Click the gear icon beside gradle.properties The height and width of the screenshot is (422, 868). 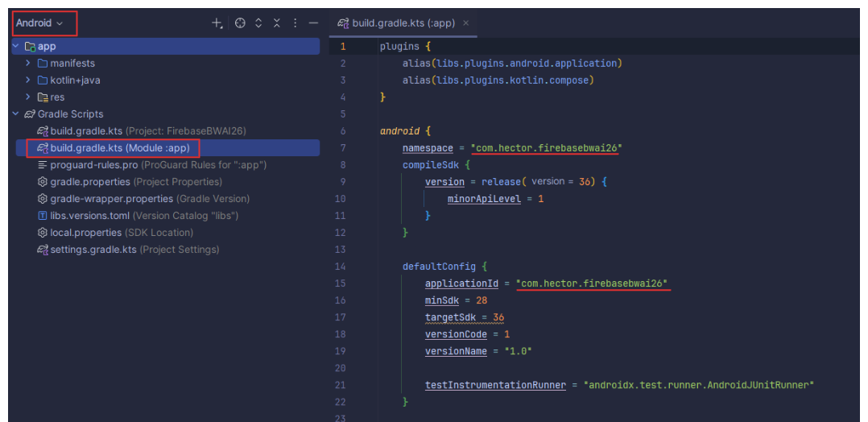point(43,182)
